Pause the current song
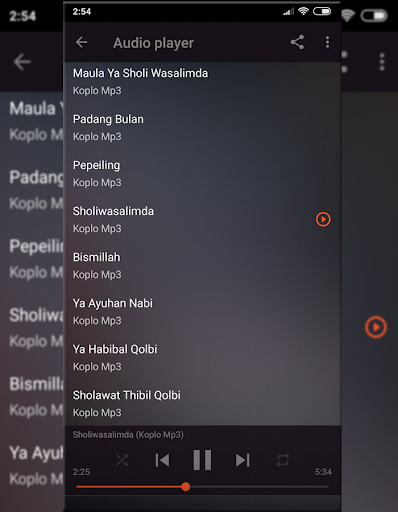 (202, 460)
